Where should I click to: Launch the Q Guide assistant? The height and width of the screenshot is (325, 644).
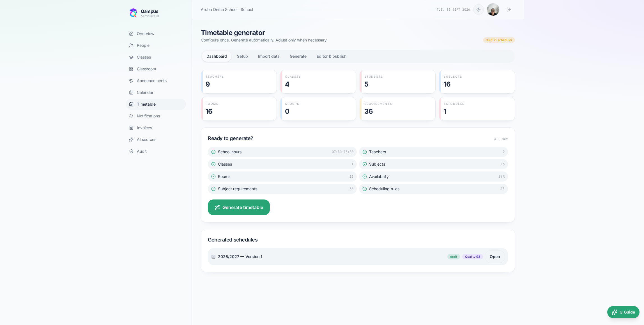623,312
